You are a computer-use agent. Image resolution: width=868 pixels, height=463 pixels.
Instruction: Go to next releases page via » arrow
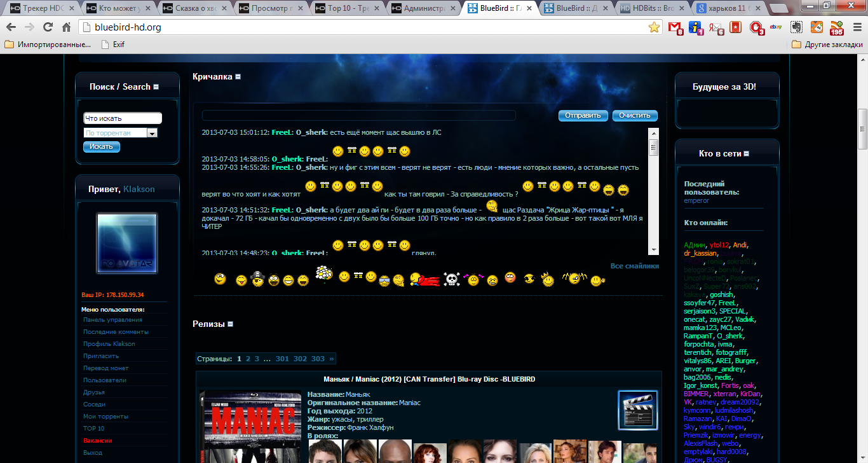[x=331, y=359]
